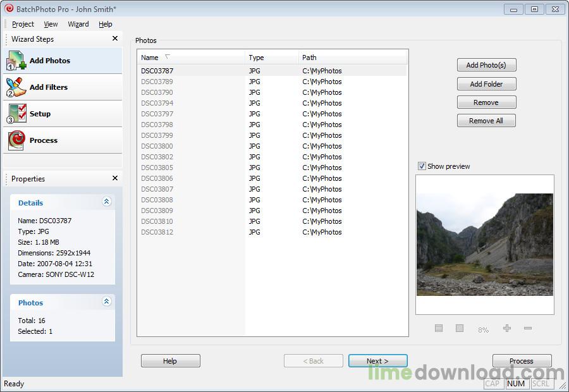Click the zoom out minus icon
This screenshot has width=569, height=392.
coord(528,328)
